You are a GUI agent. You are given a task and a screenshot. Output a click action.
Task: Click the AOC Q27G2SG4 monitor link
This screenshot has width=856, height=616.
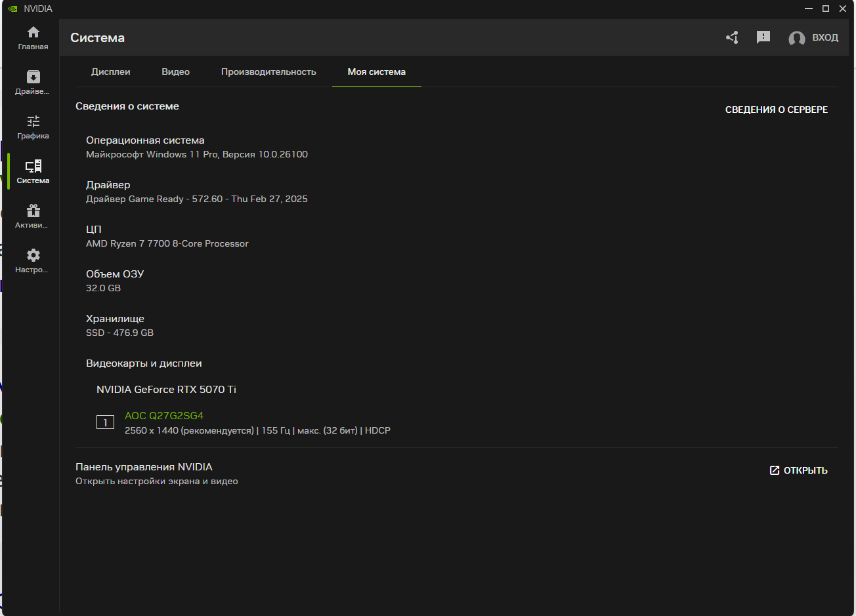coord(164,416)
